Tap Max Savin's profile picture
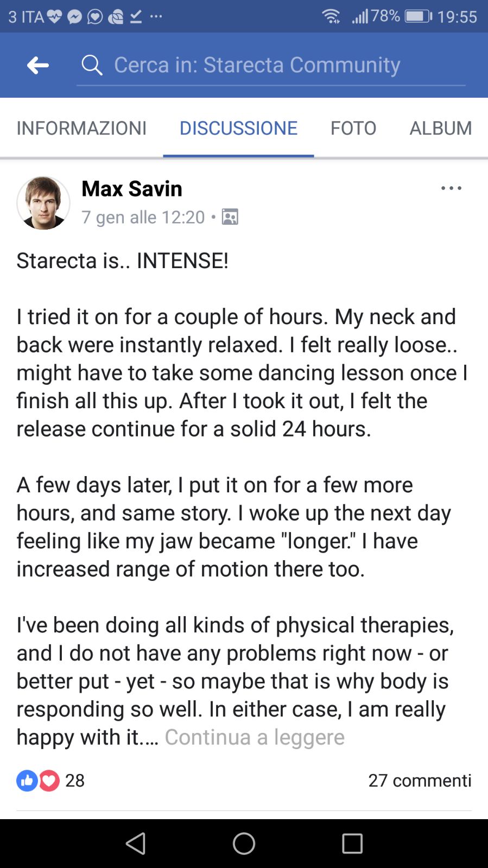Image resolution: width=488 pixels, height=868 pixels. [43, 203]
